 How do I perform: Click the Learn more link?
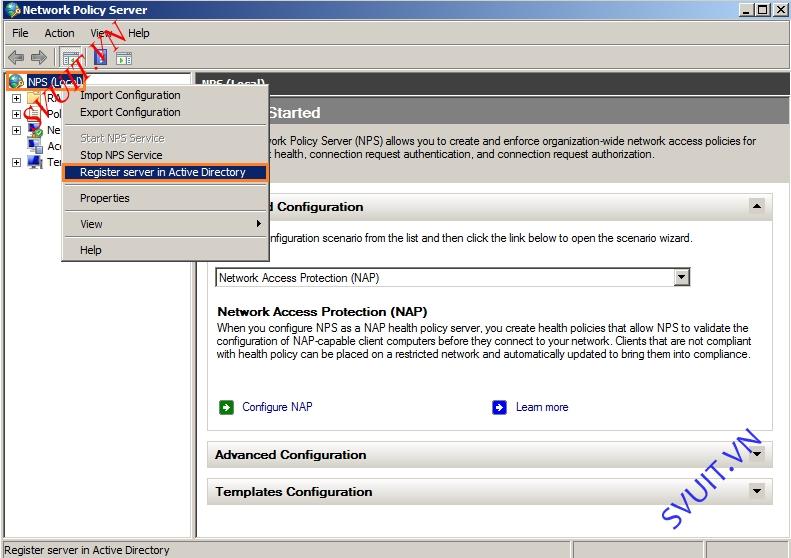click(542, 407)
